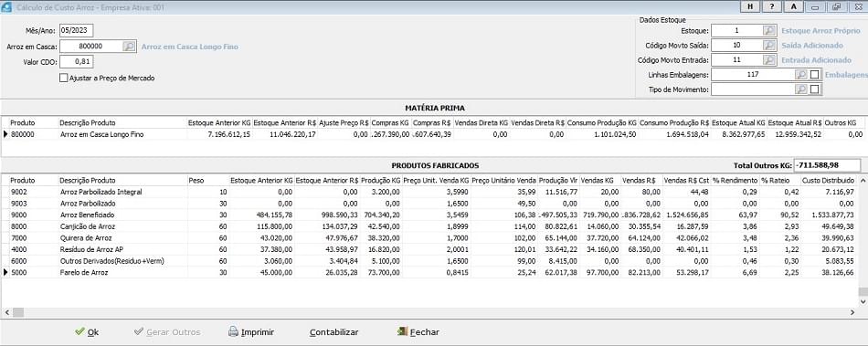Image resolution: width=868 pixels, height=346 pixels.
Task: Open lookup for Linhas Embalagens
Action: coord(801,74)
